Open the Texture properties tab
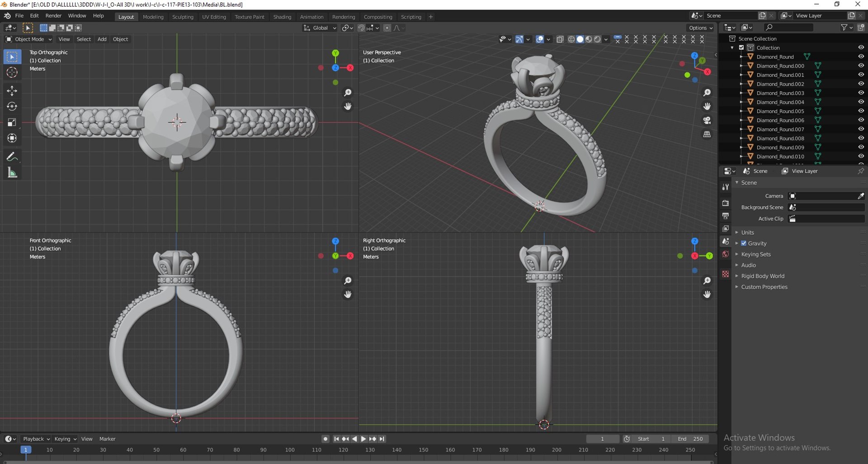Image resolution: width=868 pixels, height=464 pixels. click(726, 274)
